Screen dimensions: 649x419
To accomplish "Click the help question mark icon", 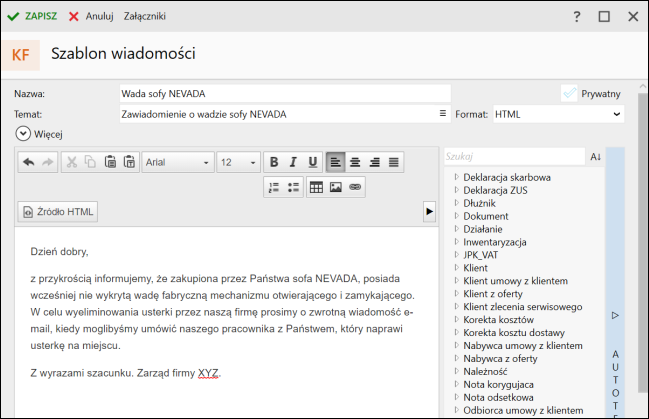I will (x=577, y=17).
